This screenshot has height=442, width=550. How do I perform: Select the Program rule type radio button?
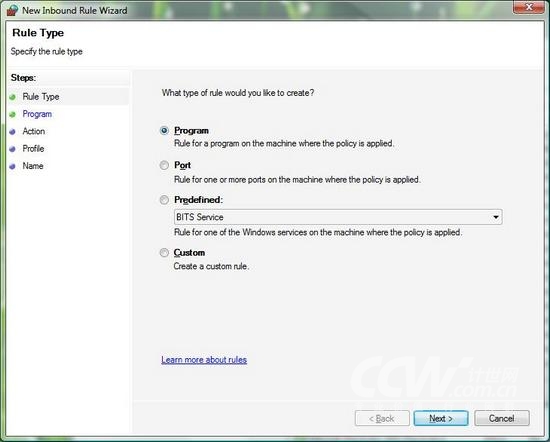164,130
